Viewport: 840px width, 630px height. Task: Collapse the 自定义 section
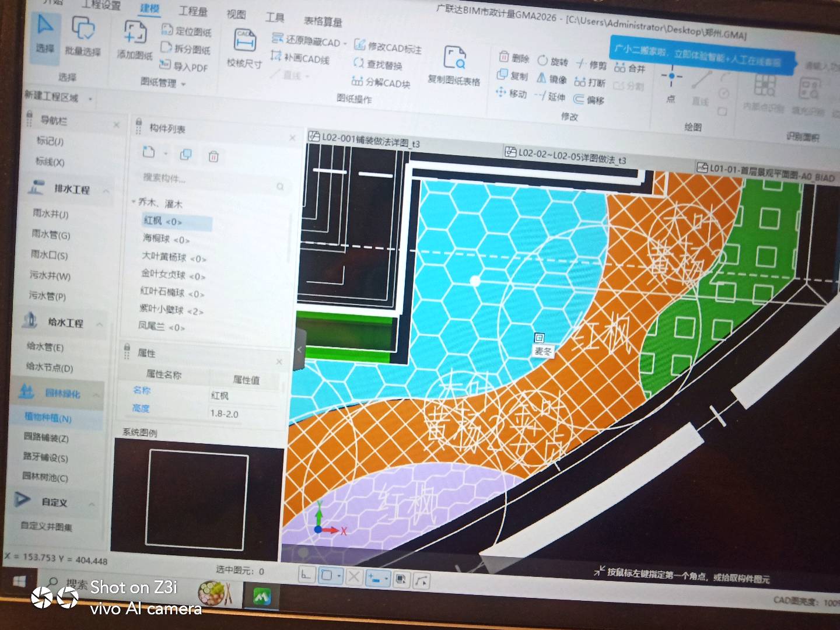(x=92, y=503)
